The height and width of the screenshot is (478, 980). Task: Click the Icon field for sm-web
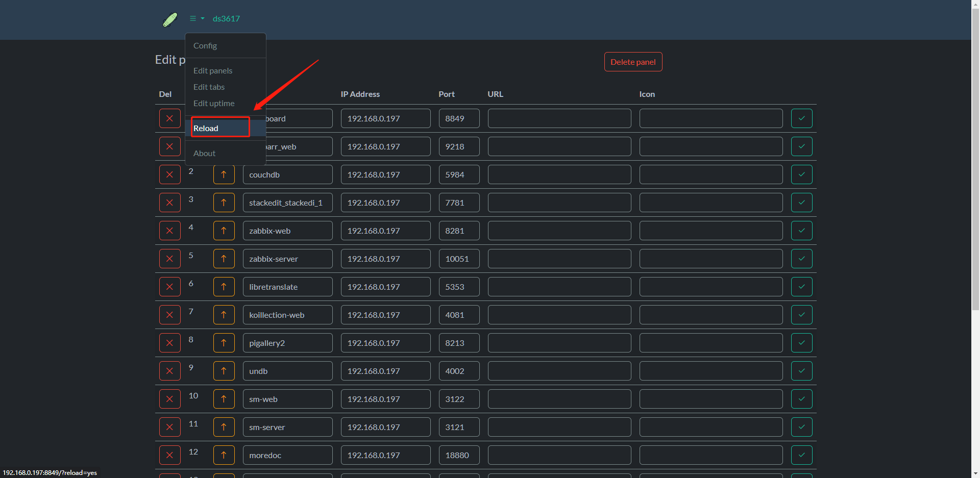click(711, 399)
